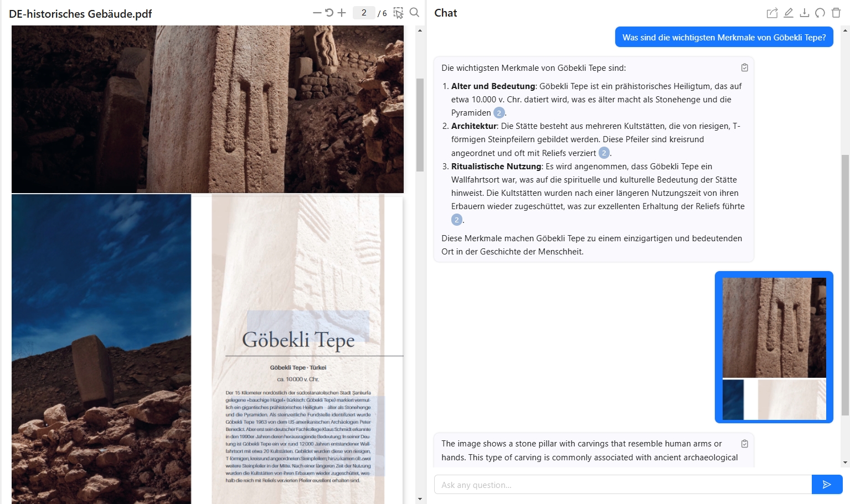Image resolution: width=850 pixels, height=504 pixels.
Task: Share the chat via the share icon
Action: 772,12
